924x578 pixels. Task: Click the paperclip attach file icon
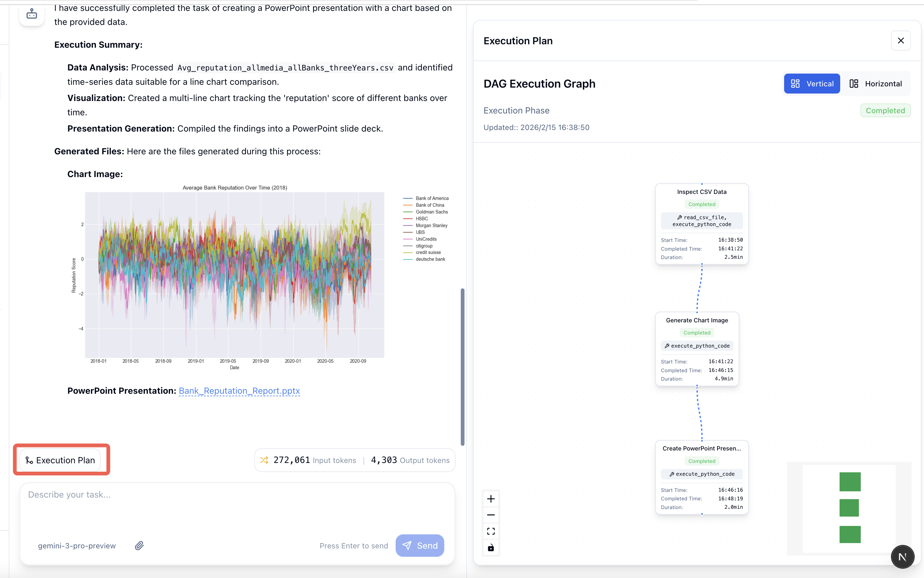tap(140, 546)
